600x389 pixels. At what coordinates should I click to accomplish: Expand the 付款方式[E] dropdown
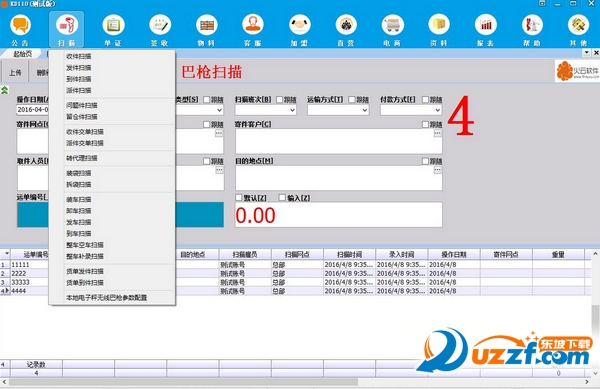[x=438, y=110]
